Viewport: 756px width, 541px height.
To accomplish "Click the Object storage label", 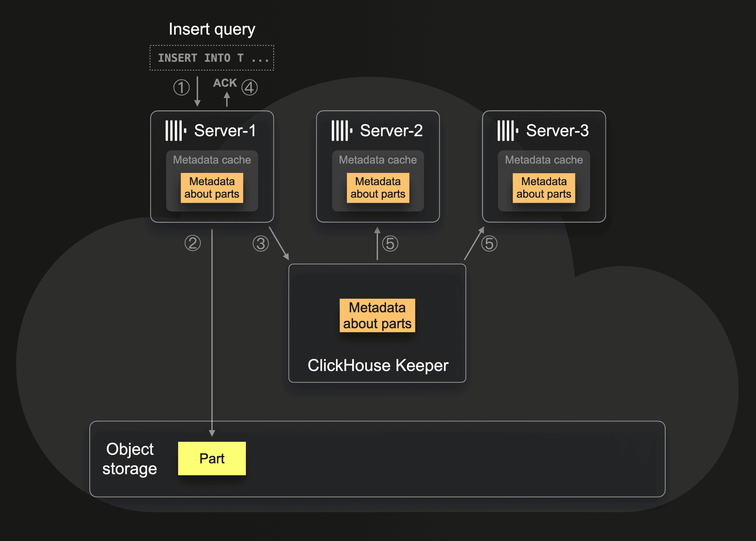I will [x=130, y=459].
